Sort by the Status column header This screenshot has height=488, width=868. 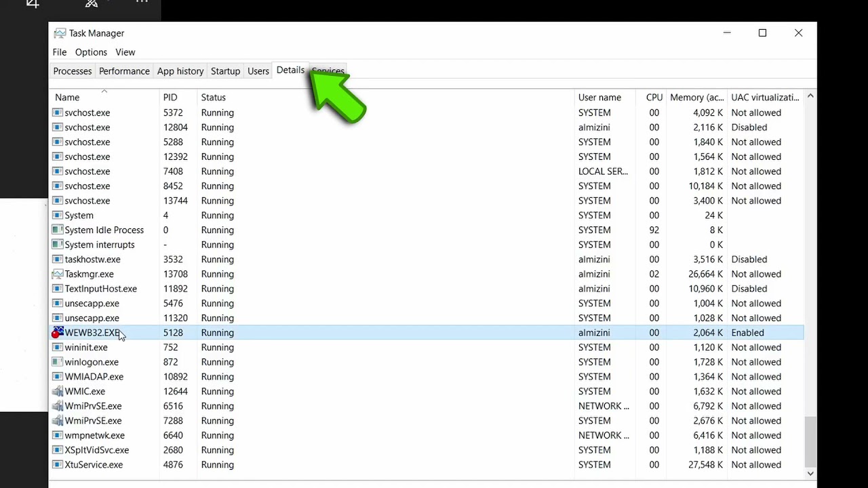click(x=385, y=98)
